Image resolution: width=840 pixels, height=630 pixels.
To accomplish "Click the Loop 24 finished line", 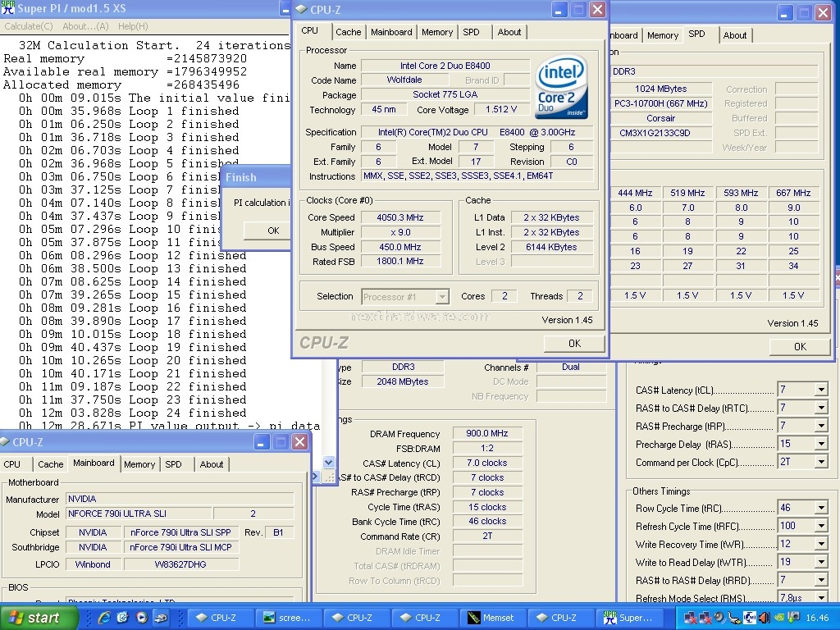I will (x=133, y=413).
